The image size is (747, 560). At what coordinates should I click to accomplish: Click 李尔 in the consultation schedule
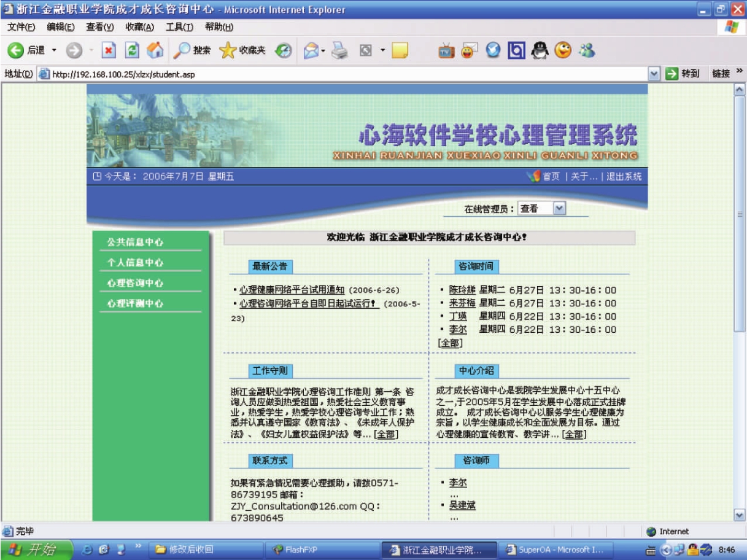click(458, 330)
